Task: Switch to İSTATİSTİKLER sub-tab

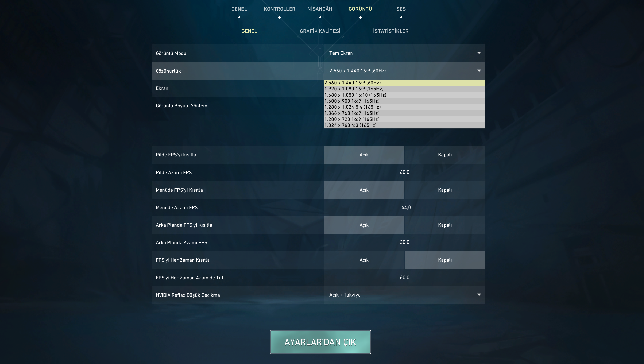Action: click(391, 31)
